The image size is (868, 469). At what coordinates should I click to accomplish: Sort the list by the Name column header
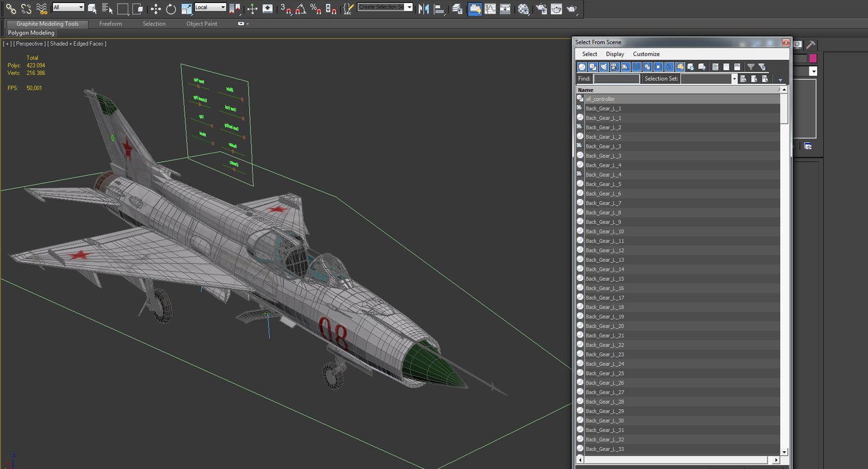677,90
